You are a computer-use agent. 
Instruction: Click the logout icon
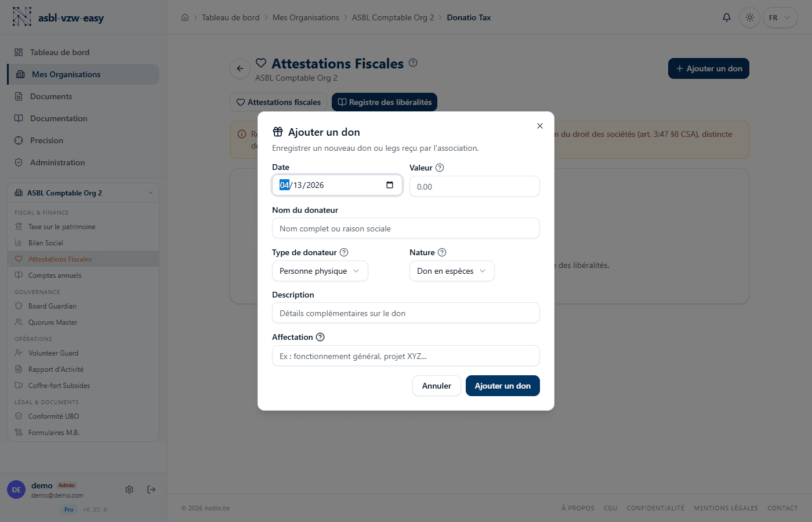[x=151, y=490]
